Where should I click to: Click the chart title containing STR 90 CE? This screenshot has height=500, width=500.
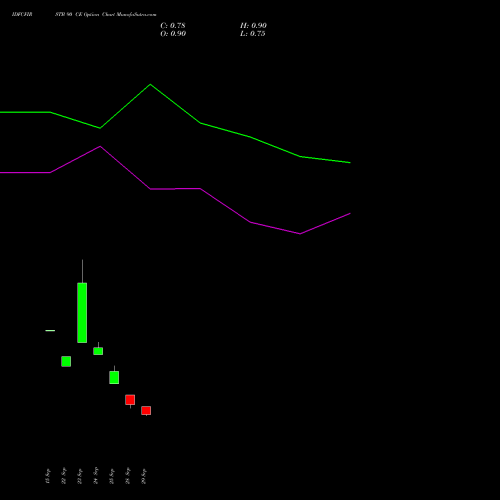tap(84, 14)
